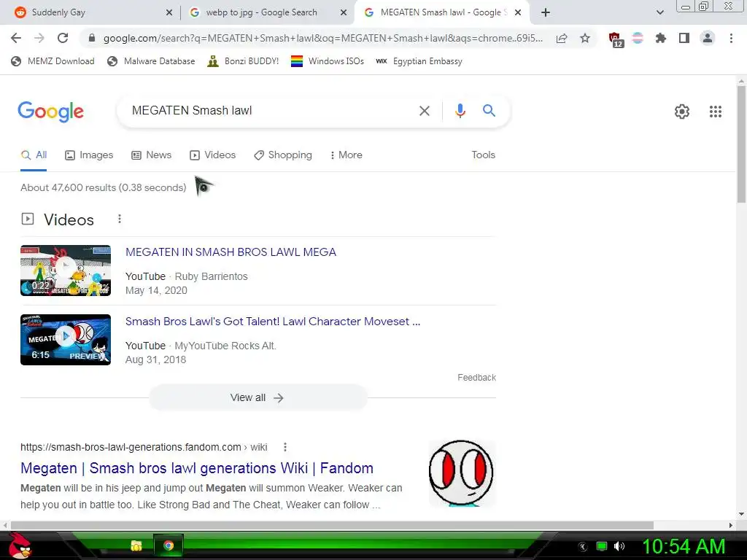Bookmark this page with the star icon
Screen dimensions: 747x560
point(585,38)
